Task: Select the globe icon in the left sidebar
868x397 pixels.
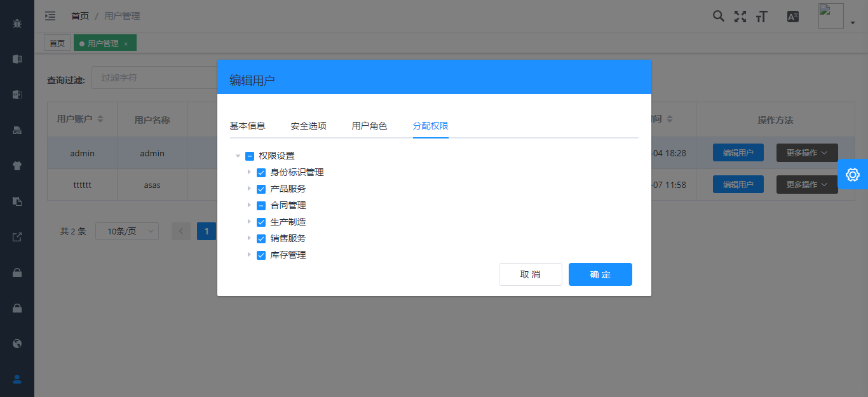Action: pyautogui.click(x=17, y=344)
